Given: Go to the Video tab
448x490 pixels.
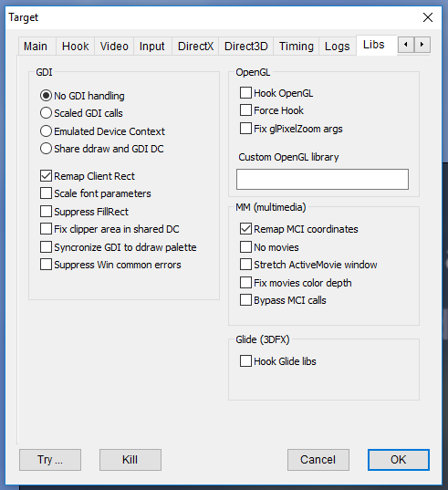Looking at the screenshot, I should tap(114, 47).
